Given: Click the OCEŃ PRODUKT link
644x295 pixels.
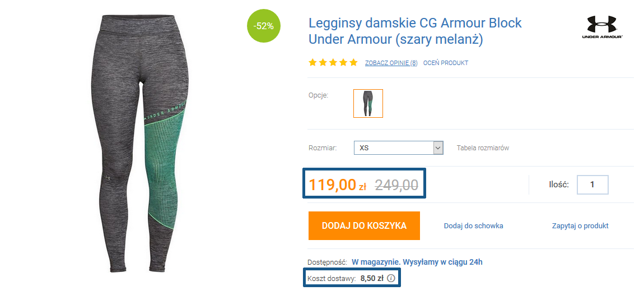Looking at the screenshot, I should (446, 63).
